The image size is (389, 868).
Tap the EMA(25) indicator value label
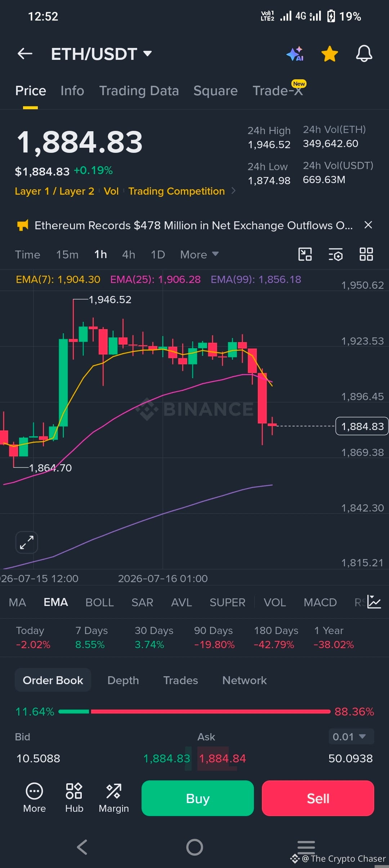point(155,279)
